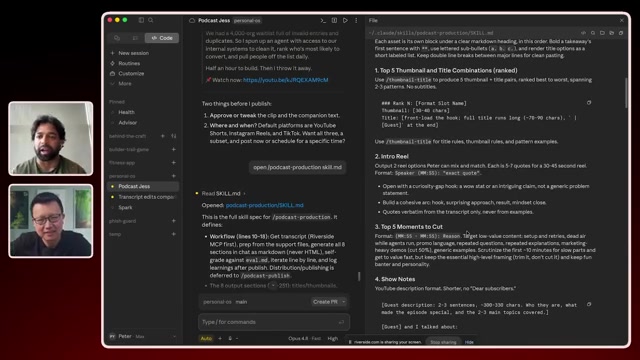Click copy icon in file toolbar
The height and width of the screenshot is (360, 640).
pos(621,33)
